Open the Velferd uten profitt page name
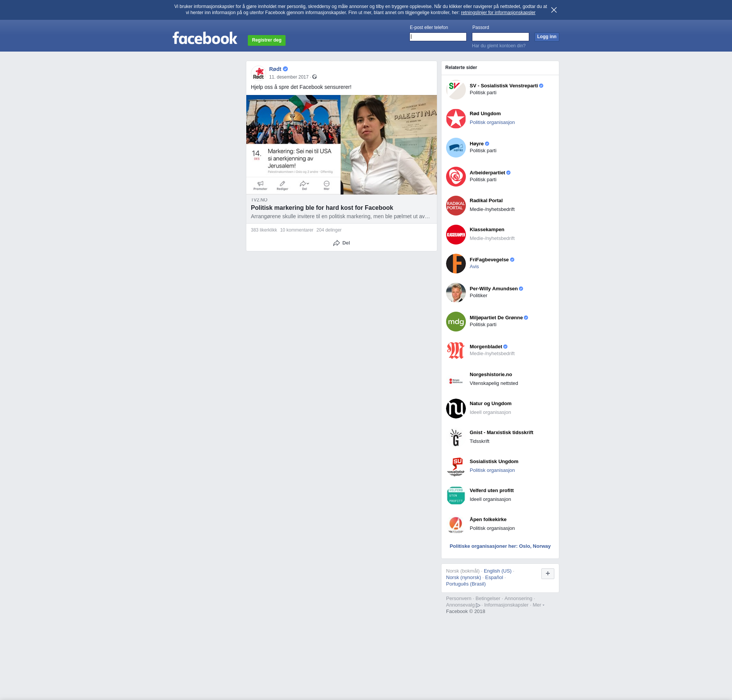Screen dimensions: 732x700 (x=491, y=491)
